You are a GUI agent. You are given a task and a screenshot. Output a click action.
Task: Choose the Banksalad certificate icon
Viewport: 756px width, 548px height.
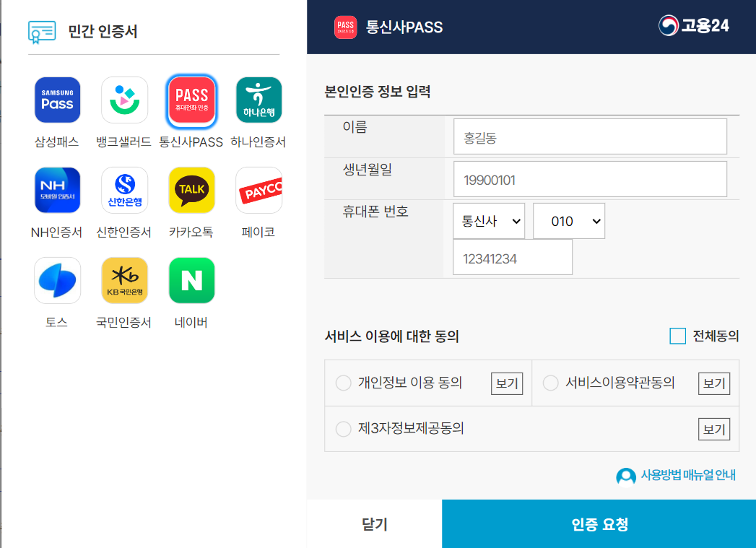pos(124,100)
